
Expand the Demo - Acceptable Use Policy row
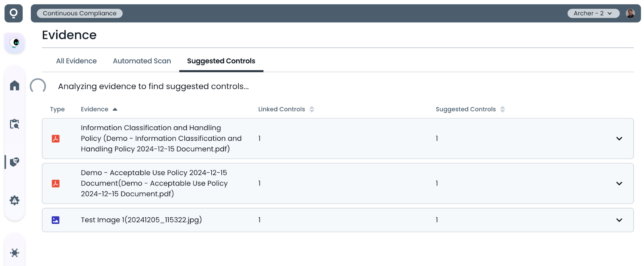pyautogui.click(x=619, y=184)
